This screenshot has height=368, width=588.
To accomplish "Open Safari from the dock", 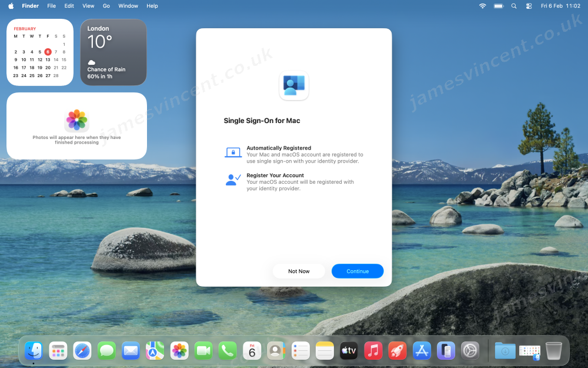I will click(82, 351).
